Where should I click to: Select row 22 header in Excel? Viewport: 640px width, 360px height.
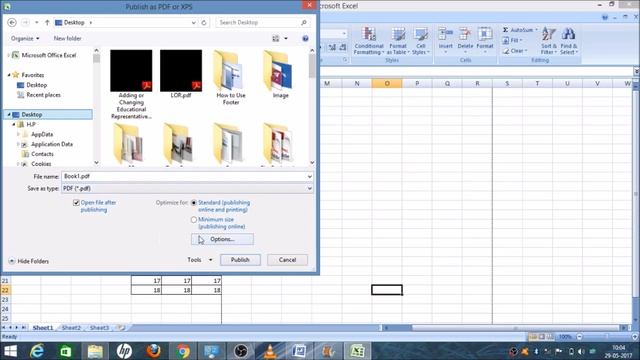click(5, 290)
